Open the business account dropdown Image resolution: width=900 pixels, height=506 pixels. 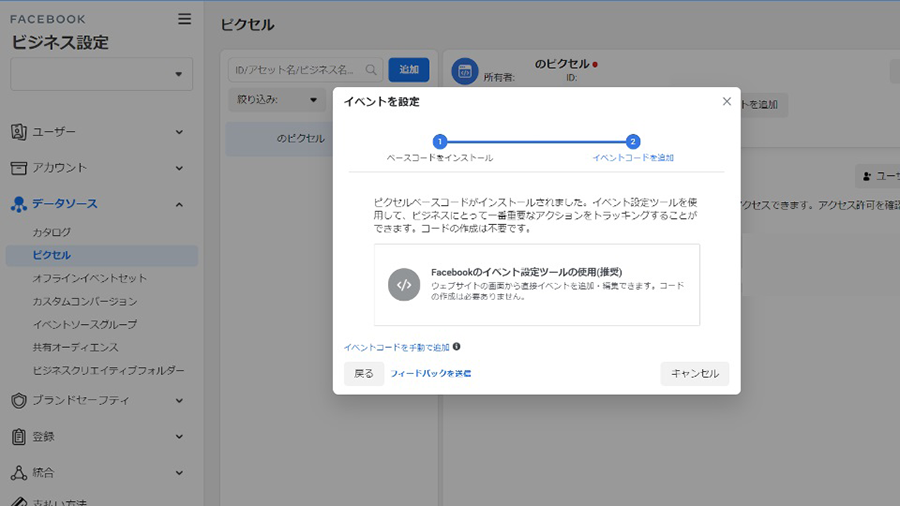click(x=102, y=74)
